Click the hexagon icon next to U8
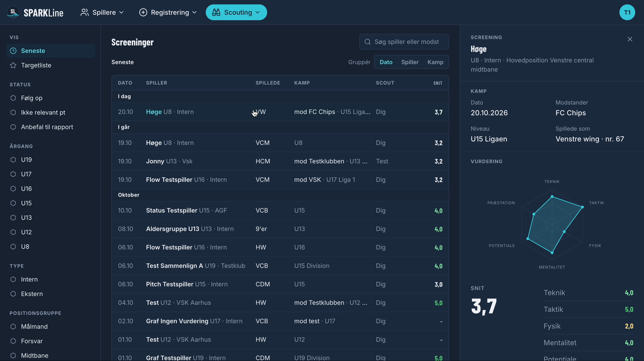Screen dimensions: 644x361 coord(13,247)
